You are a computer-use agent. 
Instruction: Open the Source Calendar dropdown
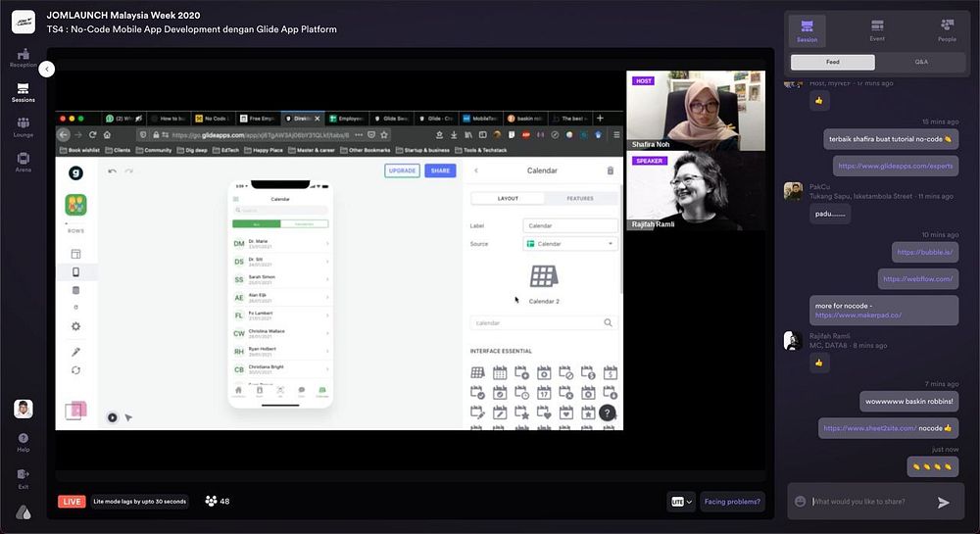click(x=570, y=244)
